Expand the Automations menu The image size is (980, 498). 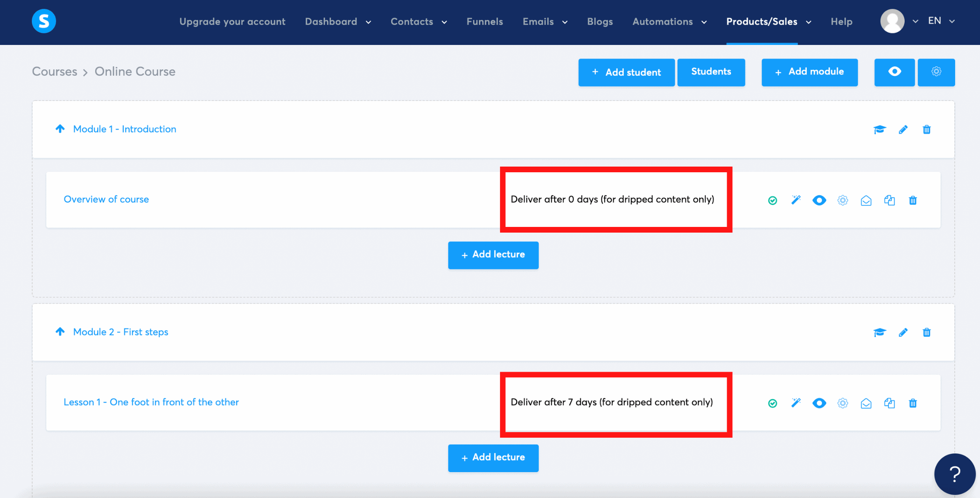click(x=669, y=21)
